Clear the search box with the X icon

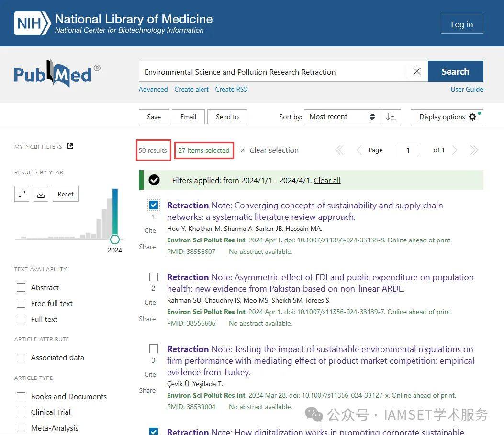(417, 72)
